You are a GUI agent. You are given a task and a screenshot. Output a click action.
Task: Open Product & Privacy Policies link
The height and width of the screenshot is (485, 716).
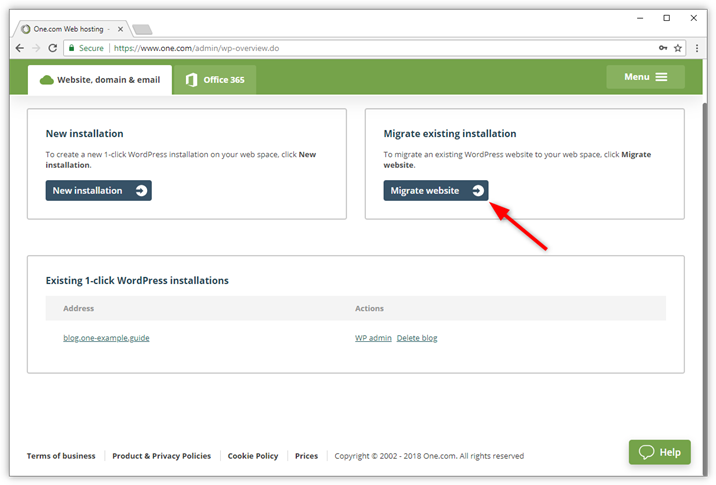[x=162, y=456]
